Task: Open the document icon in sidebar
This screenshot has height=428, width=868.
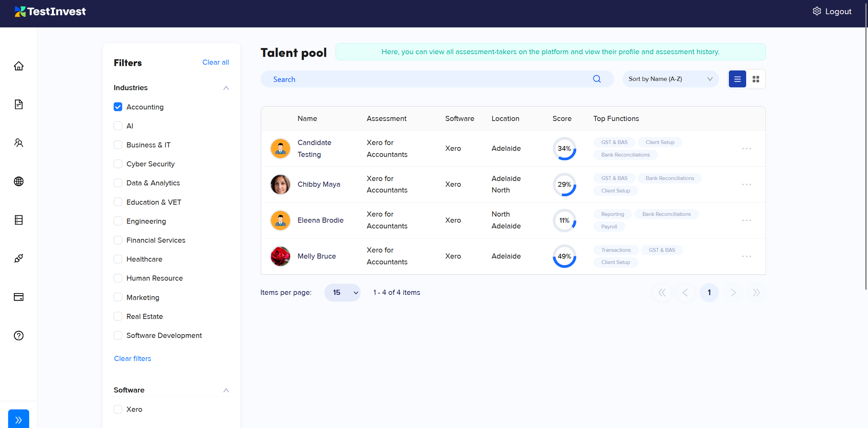Action: pyautogui.click(x=19, y=104)
